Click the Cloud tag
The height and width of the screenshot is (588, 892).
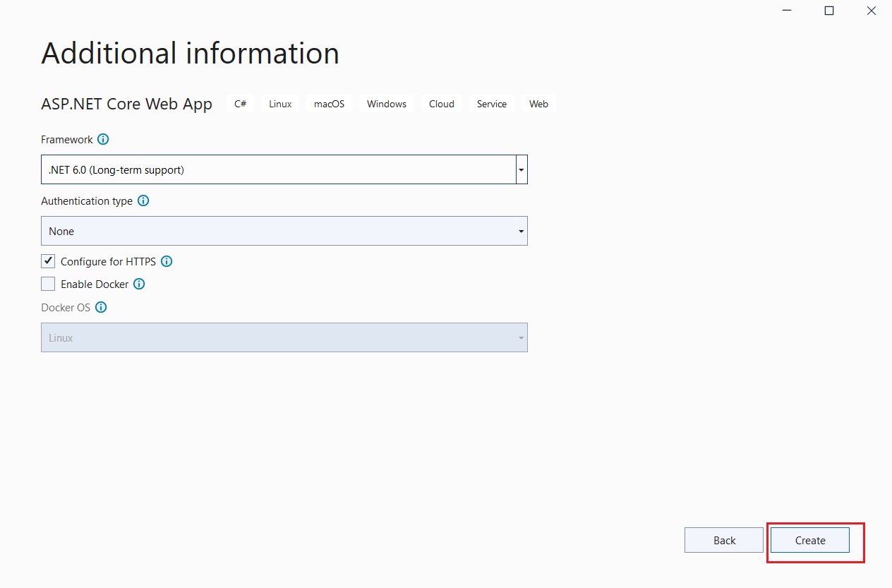(442, 104)
